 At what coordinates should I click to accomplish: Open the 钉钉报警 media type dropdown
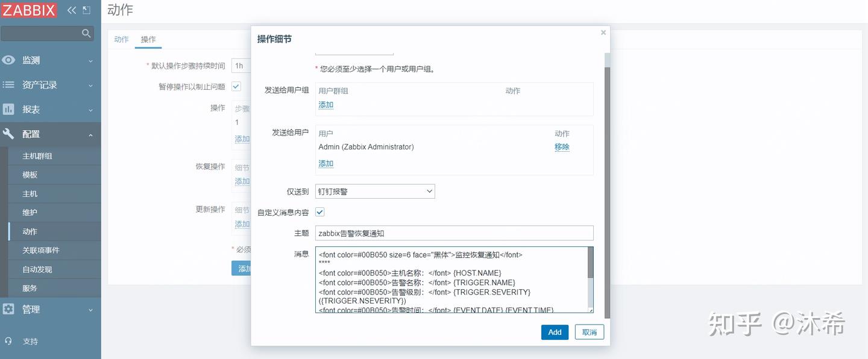pyautogui.click(x=375, y=191)
